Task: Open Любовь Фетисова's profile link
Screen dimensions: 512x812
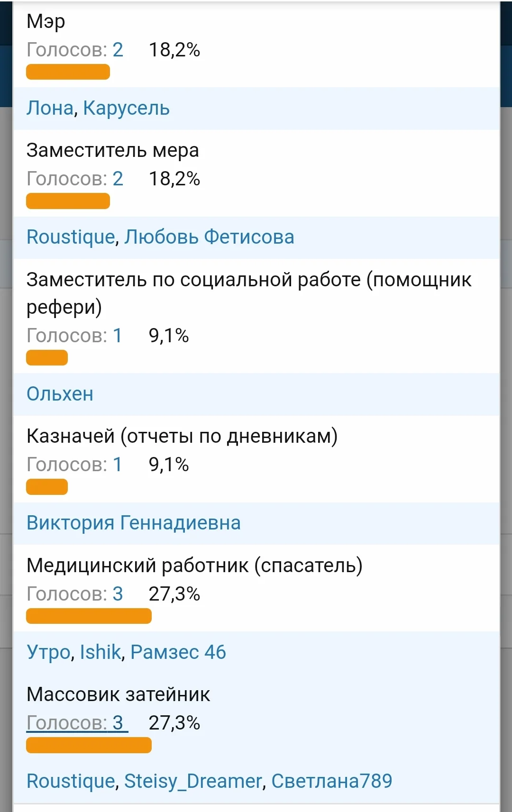Action: [x=209, y=237]
